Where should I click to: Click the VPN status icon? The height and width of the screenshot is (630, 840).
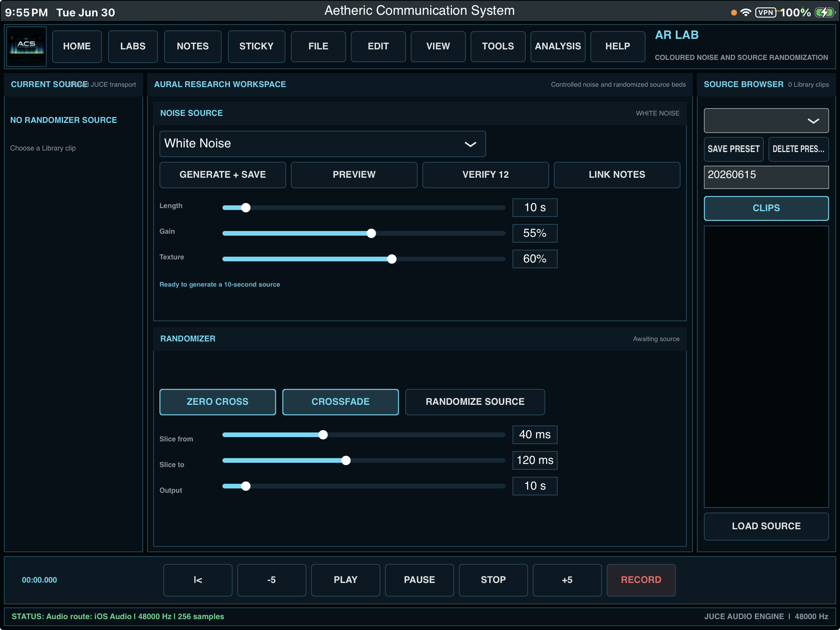766,12
